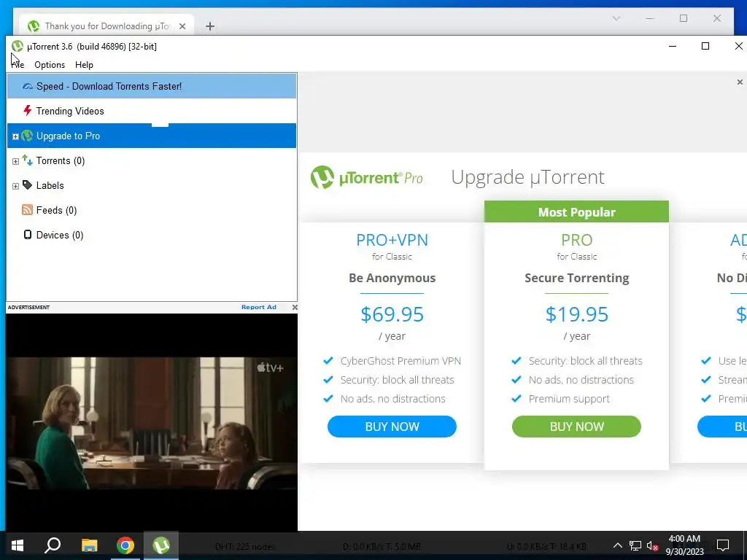Close the top banner ad area
Screen dimensions: 747x560
click(x=740, y=82)
